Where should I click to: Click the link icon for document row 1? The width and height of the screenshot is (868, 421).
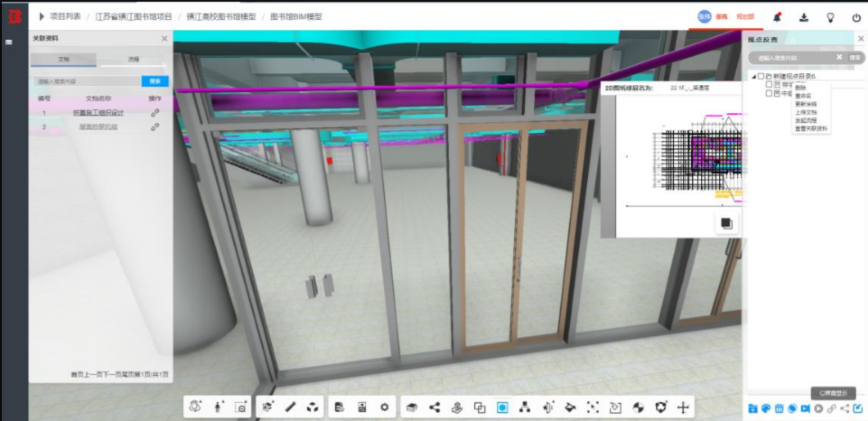pos(155,112)
